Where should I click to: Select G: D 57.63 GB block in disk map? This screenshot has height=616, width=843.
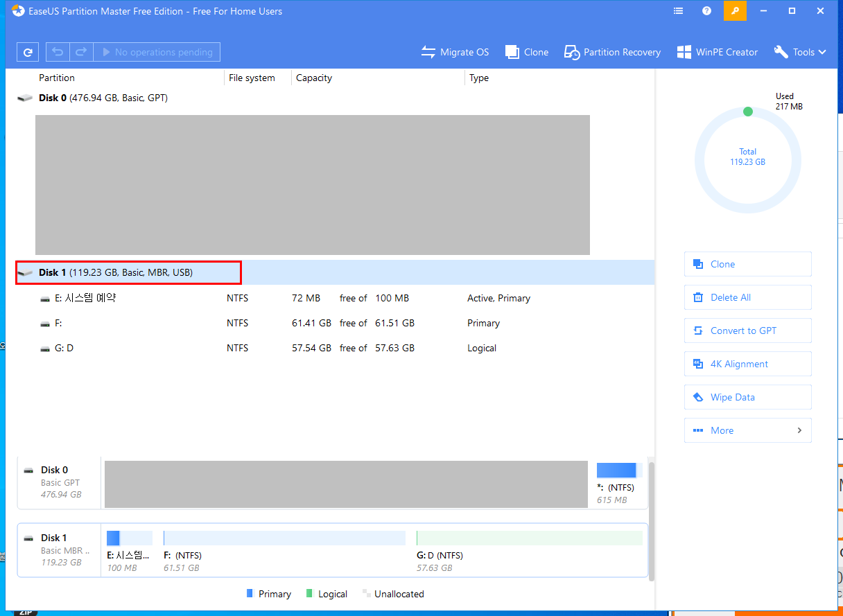coord(530,551)
